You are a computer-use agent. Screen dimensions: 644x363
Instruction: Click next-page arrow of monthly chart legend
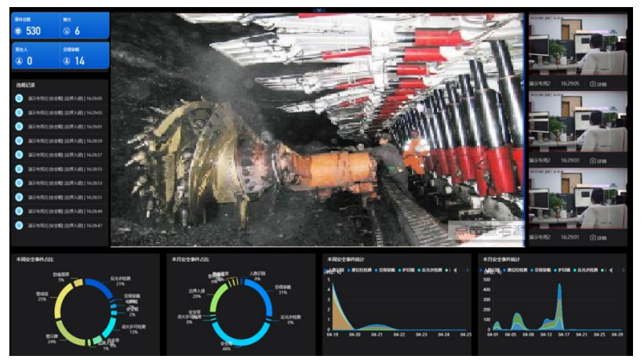click(624, 270)
